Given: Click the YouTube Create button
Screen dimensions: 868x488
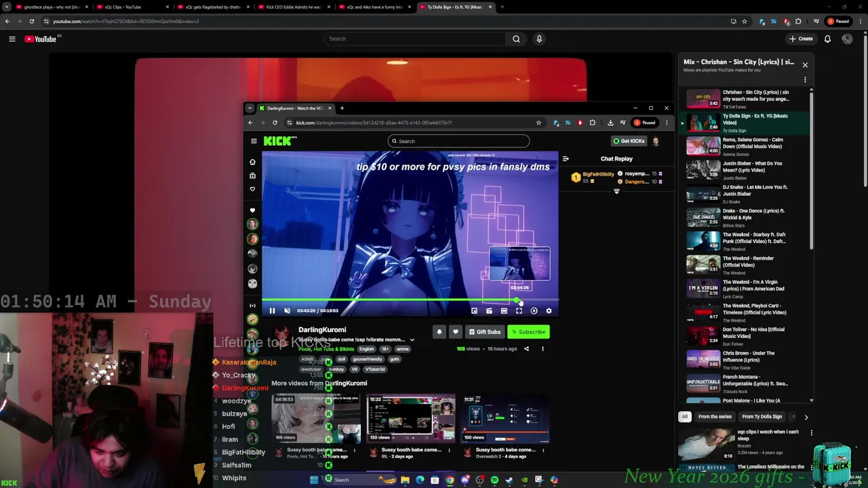Looking at the screenshot, I should click(801, 39).
